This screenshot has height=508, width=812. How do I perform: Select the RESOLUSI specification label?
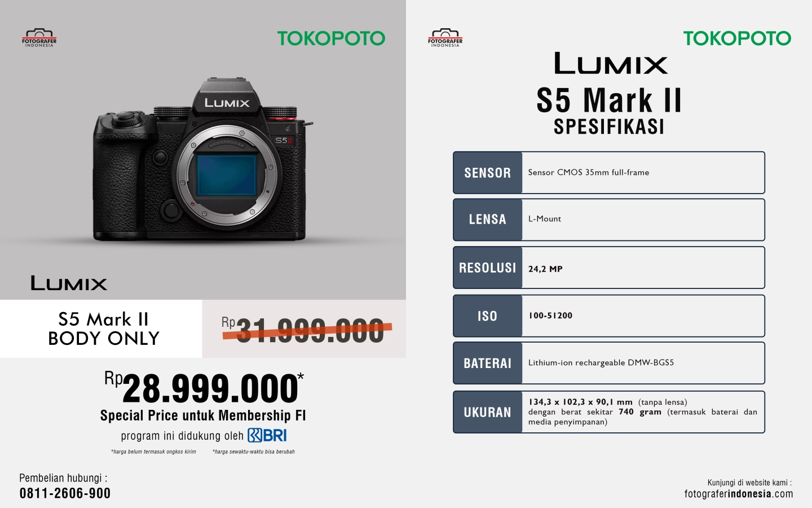[488, 268]
